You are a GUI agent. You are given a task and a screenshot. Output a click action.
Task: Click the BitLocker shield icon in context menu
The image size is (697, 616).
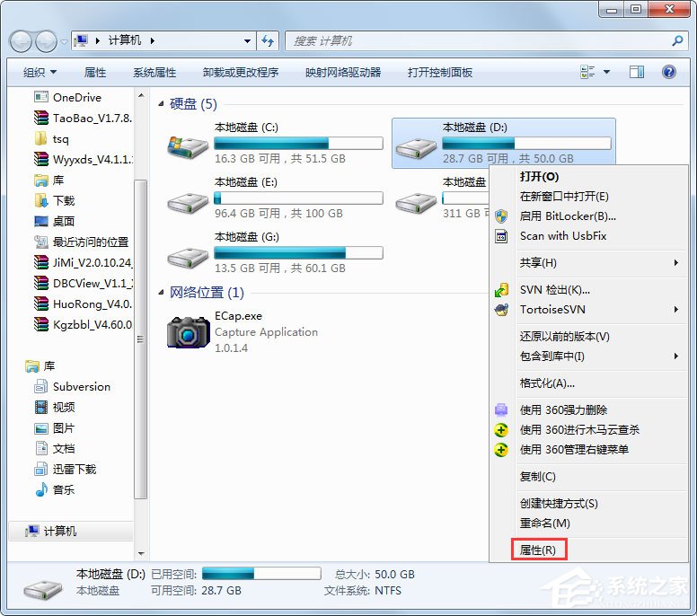[x=501, y=216]
